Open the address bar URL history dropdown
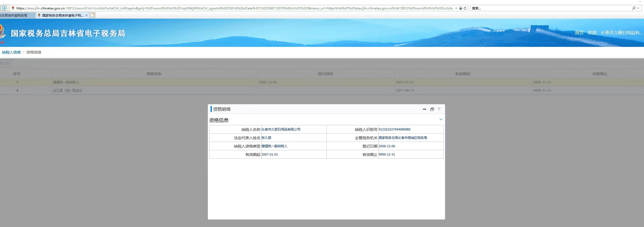 pos(456,8)
